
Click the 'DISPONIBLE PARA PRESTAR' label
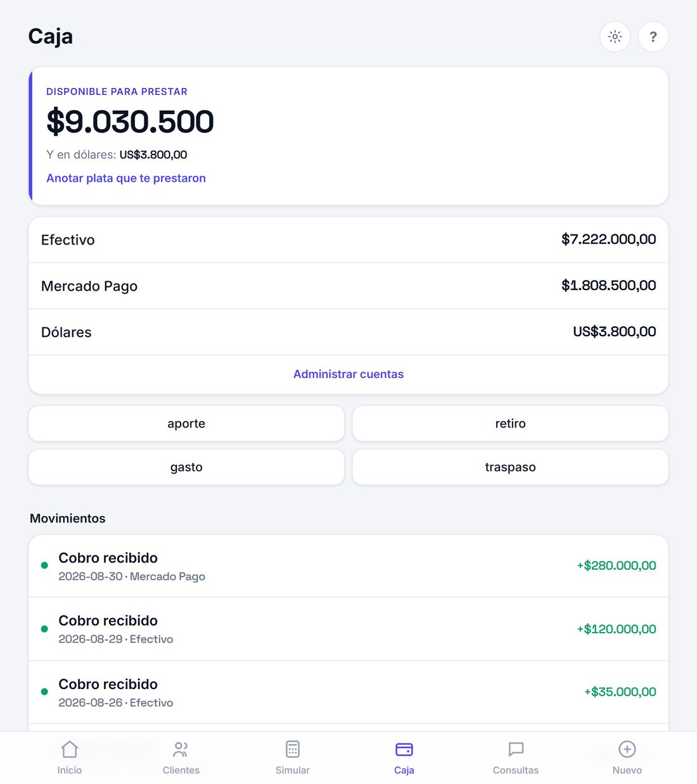[x=117, y=92]
